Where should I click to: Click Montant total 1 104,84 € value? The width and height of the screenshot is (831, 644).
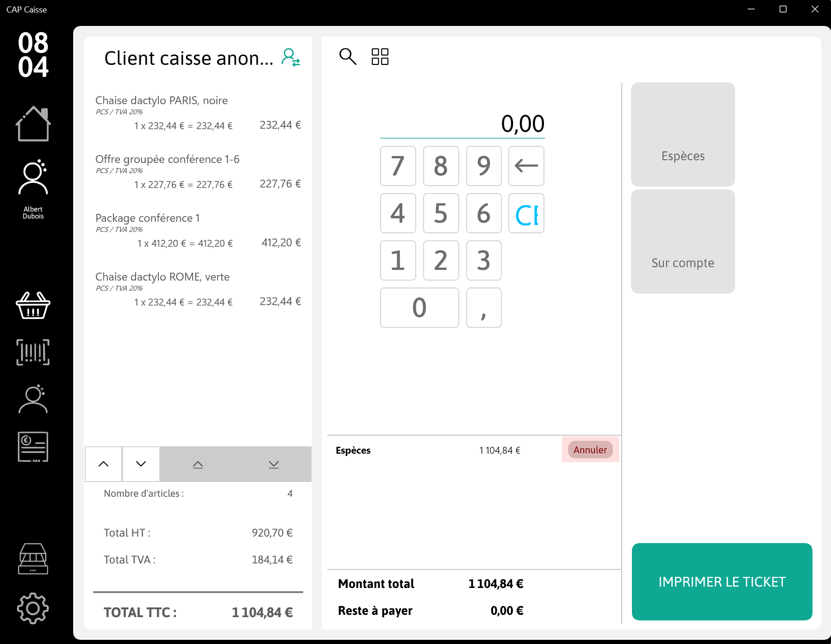click(x=496, y=584)
